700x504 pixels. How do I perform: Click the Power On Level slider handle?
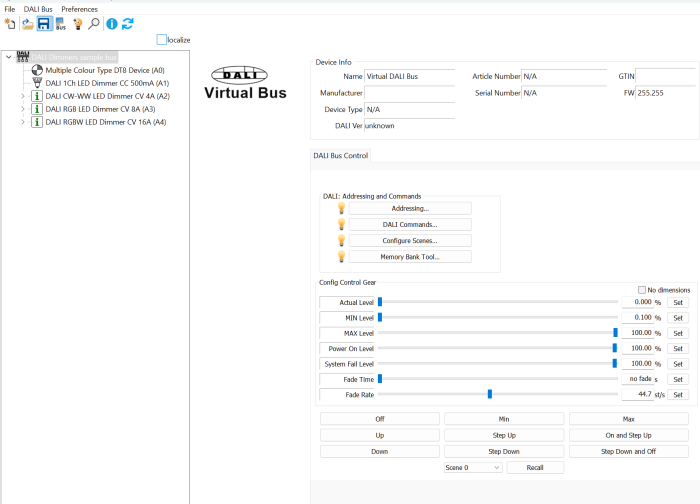(615, 348)
